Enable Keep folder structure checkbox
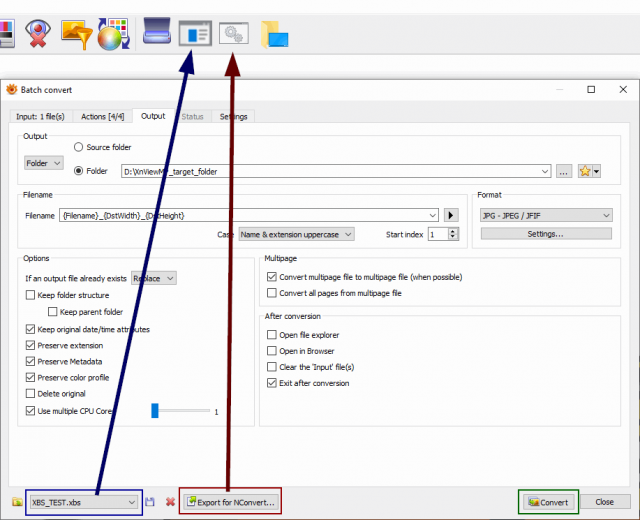Image resolution: width=640 pixels, height=520 pixels. 30,295
